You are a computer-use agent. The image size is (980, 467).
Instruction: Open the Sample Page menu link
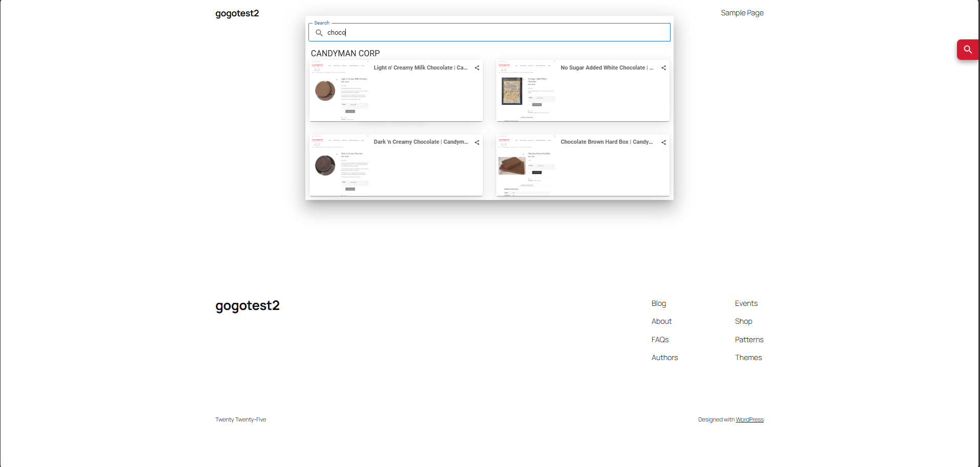point(742,13)
